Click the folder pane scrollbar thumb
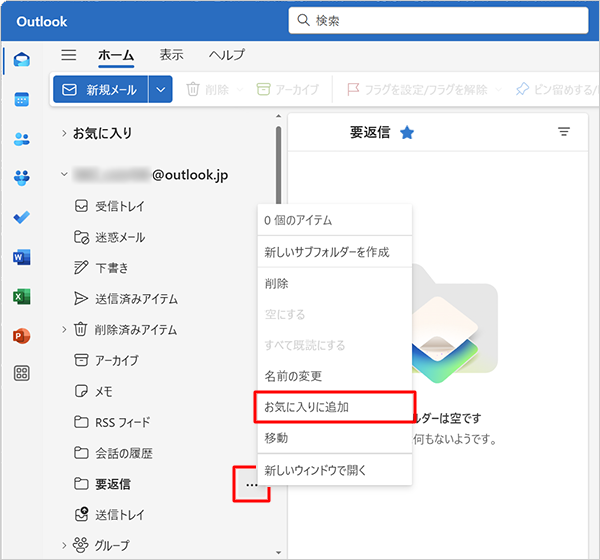600x560 pixels. (279, 165)
